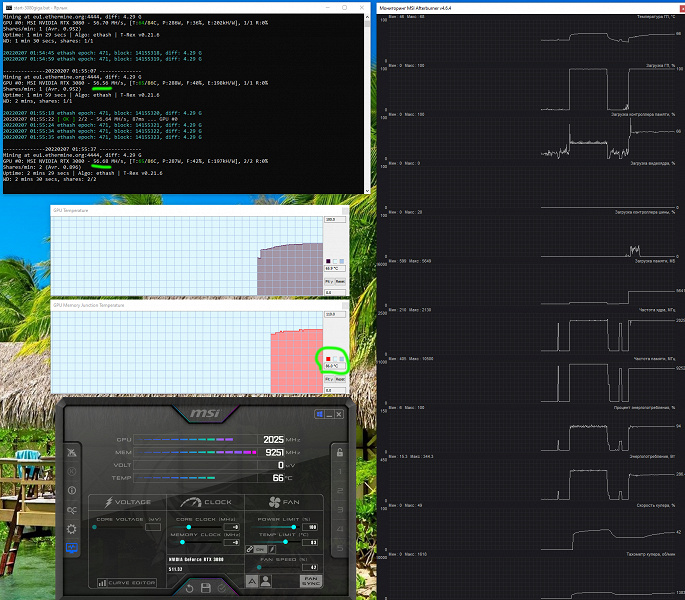
Task: Click the Core Voltage value field
Action: [153, 527]
